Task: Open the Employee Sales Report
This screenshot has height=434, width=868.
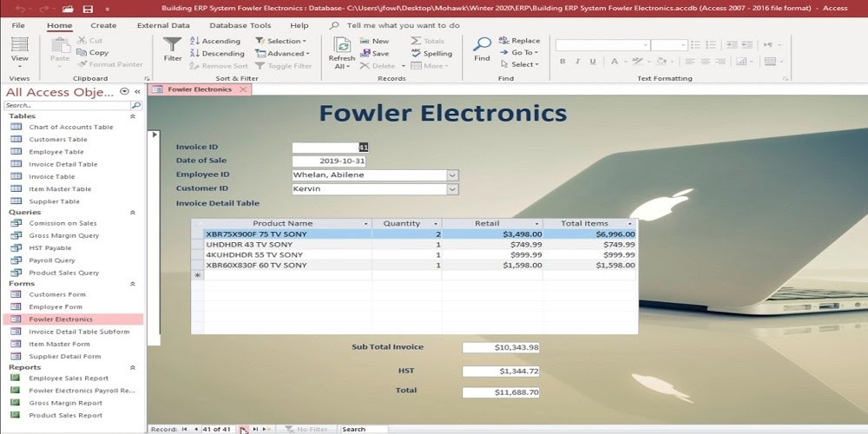Action: tap(69, 378)
